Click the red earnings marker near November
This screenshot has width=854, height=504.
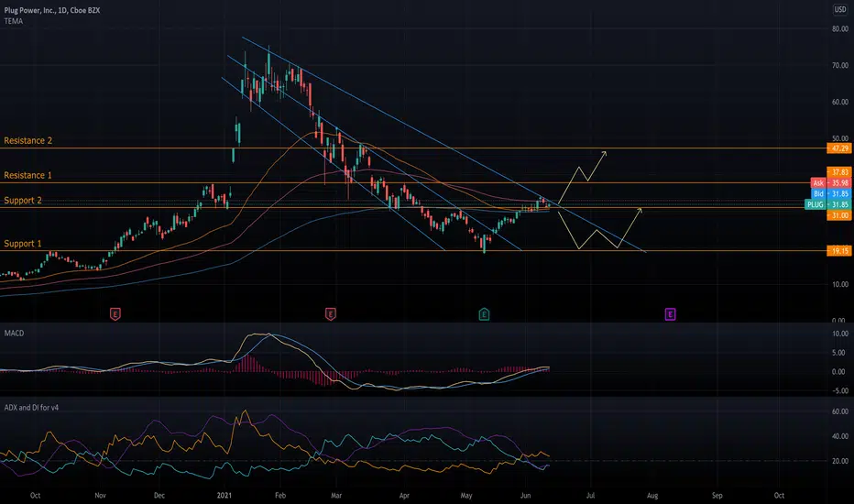[115, 313]
